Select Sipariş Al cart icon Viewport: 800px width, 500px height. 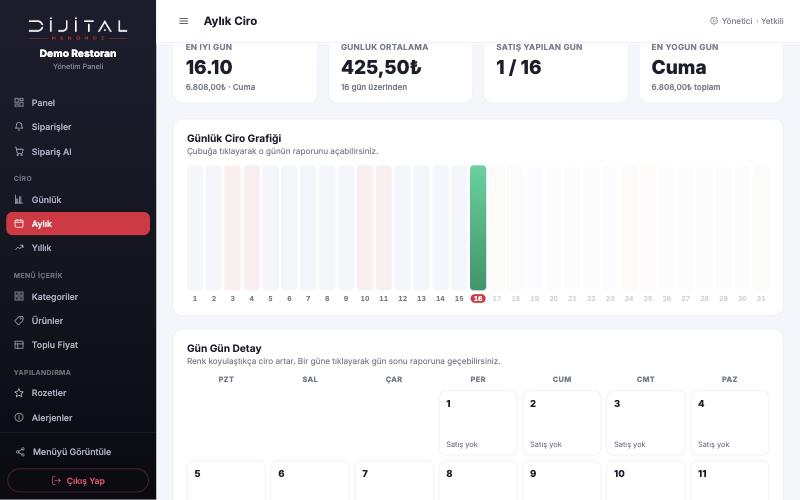(x=19, y=152)
